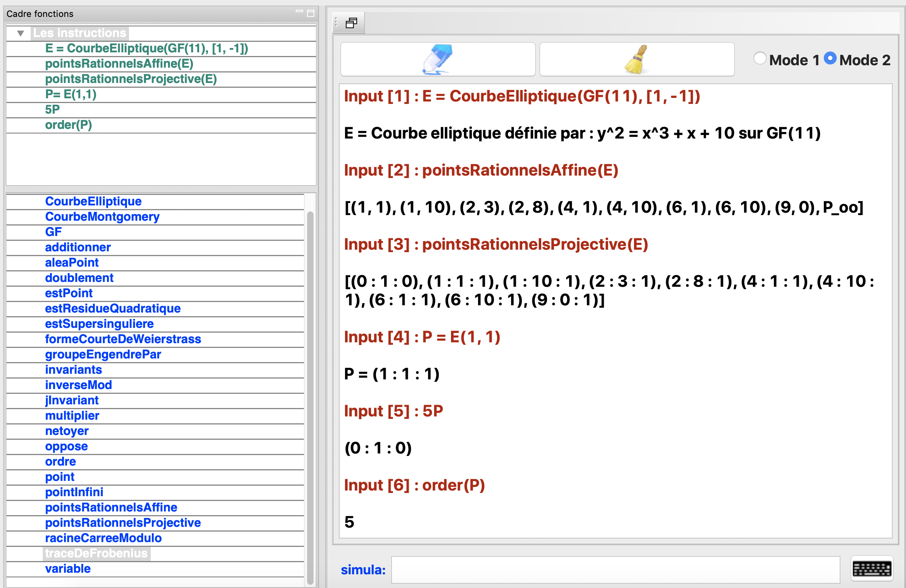Click the racineCarreeModulo function entry
The height and width of the screenshot is (588, 906).
103,538
